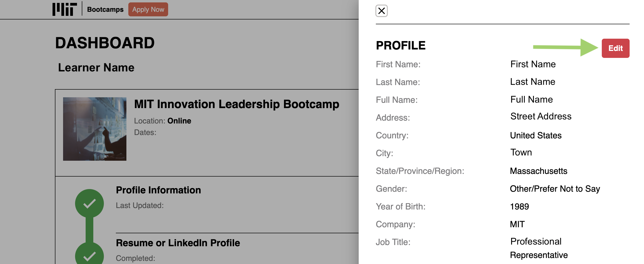Select the MIT Innovation Leadership Bootcamp title

(236, 104)
